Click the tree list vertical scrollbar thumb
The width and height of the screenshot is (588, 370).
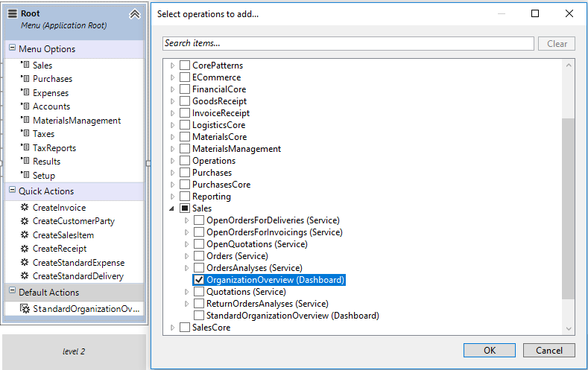pyautogui.click(x=569, y=208)
